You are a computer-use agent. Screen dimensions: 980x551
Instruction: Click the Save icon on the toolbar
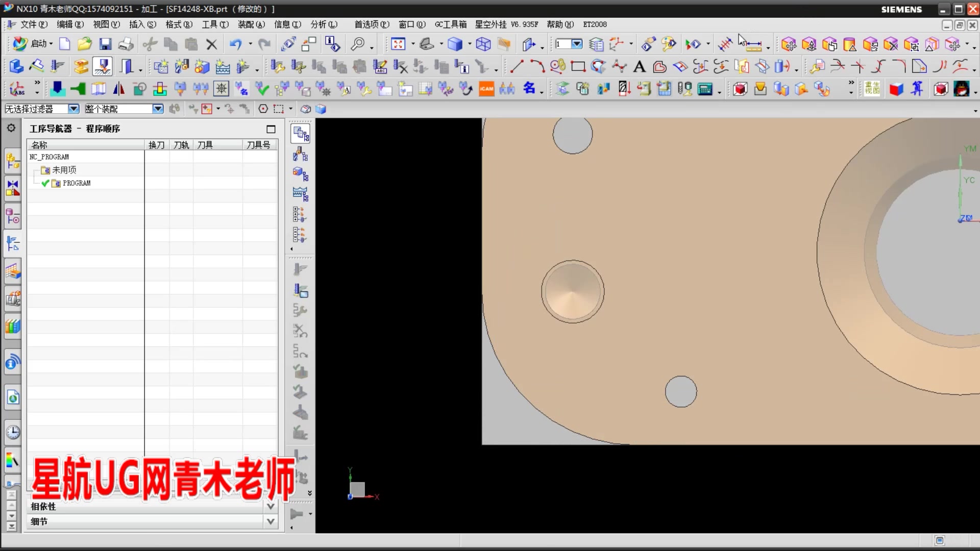[105, 44]
